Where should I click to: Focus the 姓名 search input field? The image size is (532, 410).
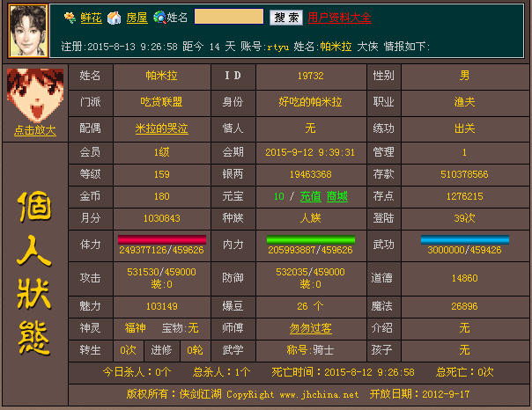(229, 17)
